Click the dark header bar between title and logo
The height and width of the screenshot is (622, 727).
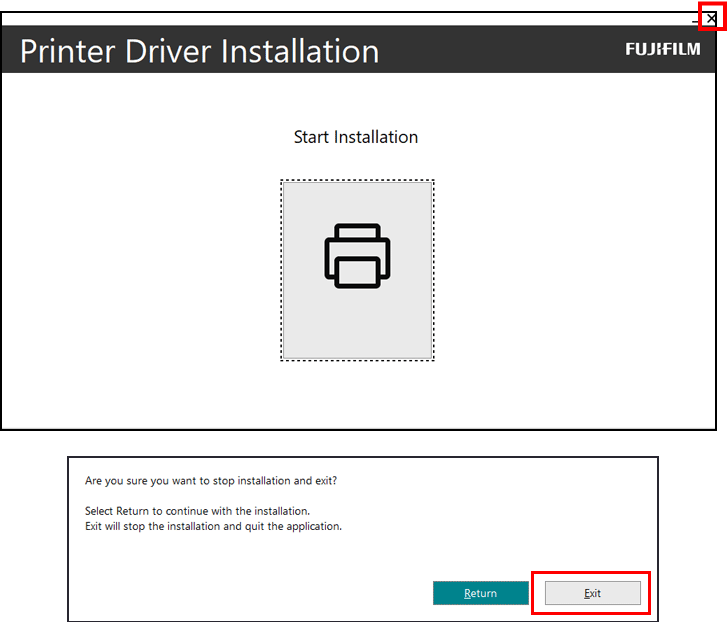(x=500, y=50)
